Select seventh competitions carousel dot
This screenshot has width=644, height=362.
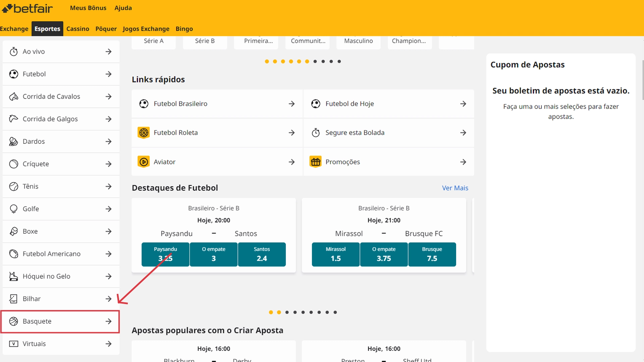pos(315,61)
